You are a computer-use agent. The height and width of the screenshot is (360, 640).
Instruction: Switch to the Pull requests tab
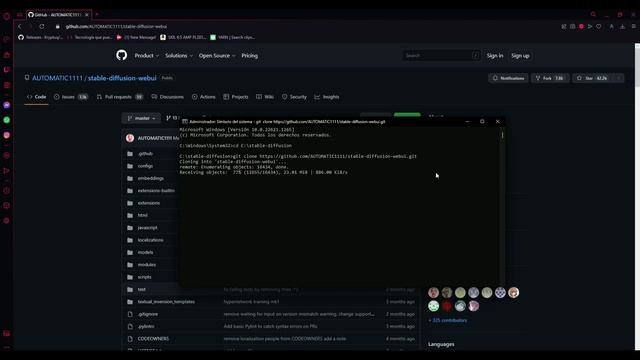[120, 97]
